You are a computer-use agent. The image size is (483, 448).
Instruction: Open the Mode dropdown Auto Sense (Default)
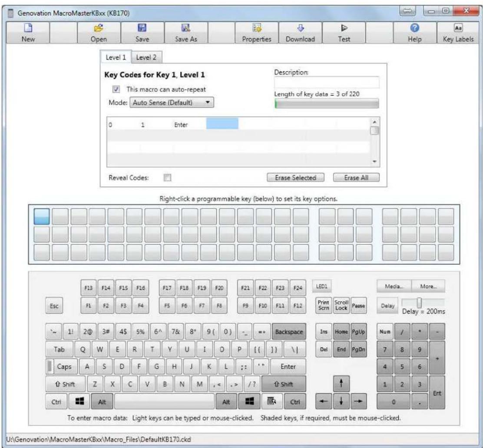tap(172, 103)
